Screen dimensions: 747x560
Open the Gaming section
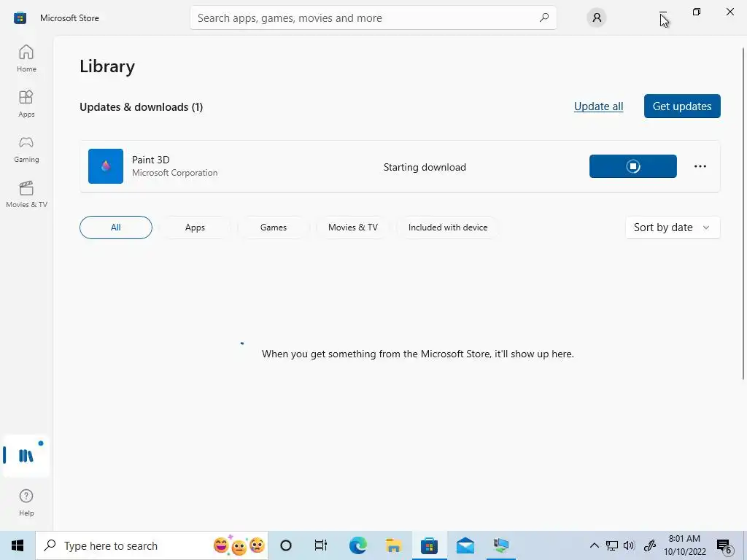(26, 149)
